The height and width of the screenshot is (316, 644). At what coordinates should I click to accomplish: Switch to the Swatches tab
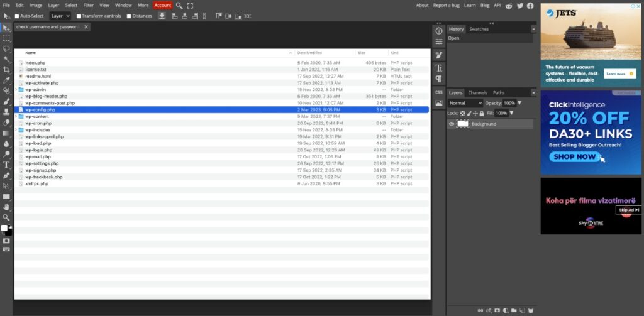coord(479,29)
